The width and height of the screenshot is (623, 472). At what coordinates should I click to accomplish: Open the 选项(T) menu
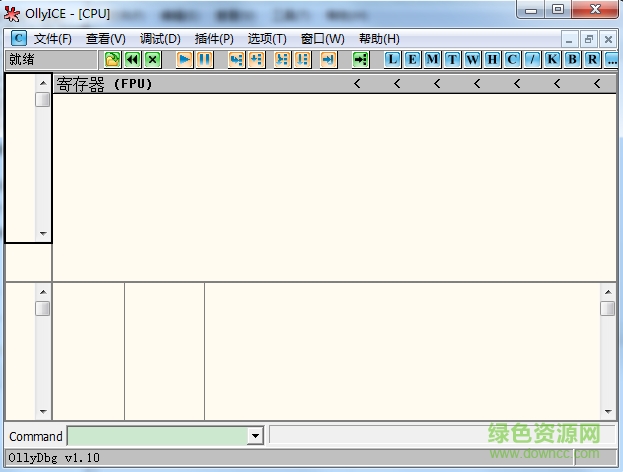click(x=267, y=39)
